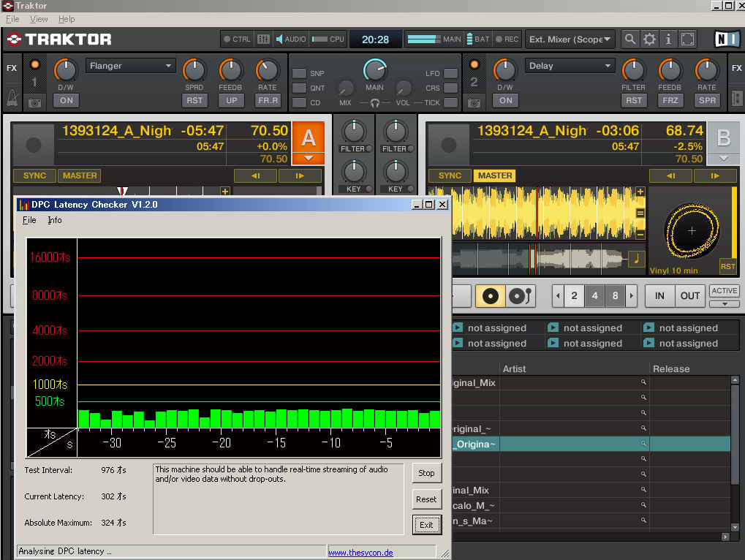The height and width of the screenshot is (560, 745).
Task: Stop the DPC latency test
Action: click(x=426, y=473)
